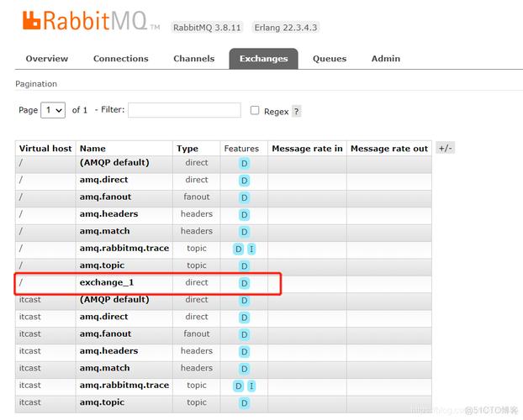Click the I badge of / amq.rabbitmq.trace

[251, 249]
